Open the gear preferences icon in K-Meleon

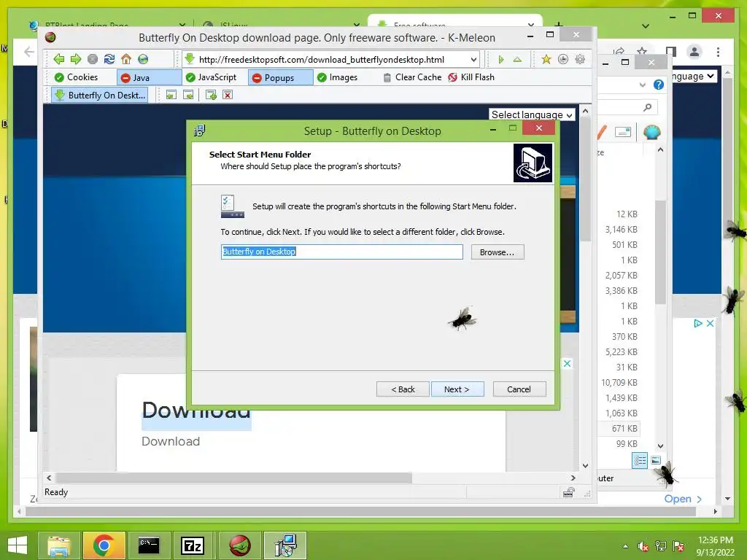point(580,59)
